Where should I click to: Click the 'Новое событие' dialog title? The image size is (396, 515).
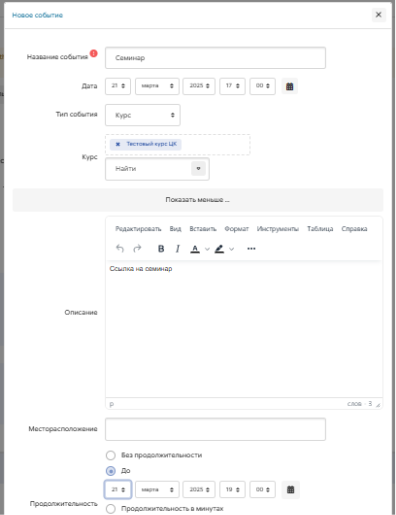click(x=37, y=15)
